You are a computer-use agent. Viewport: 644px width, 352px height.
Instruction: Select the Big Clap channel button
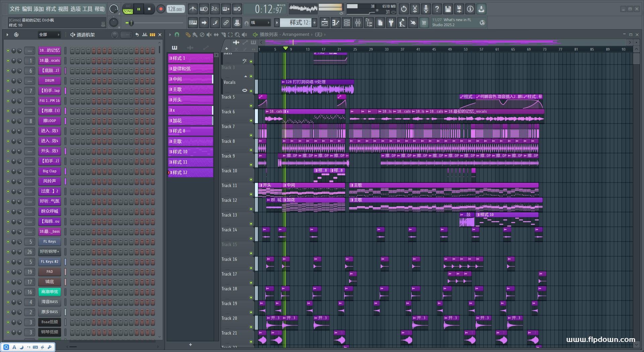tap(50, 171)
